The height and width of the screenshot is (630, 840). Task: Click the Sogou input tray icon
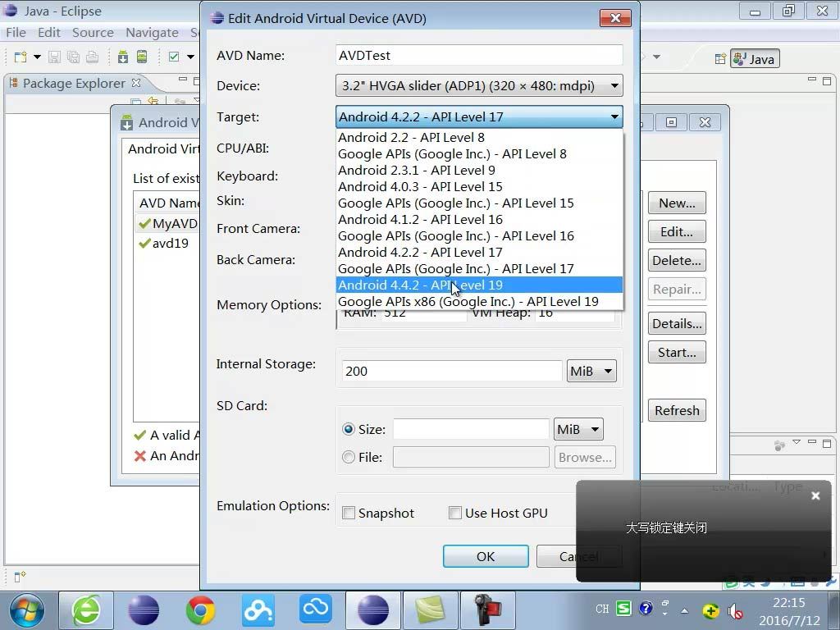point(623,609)
